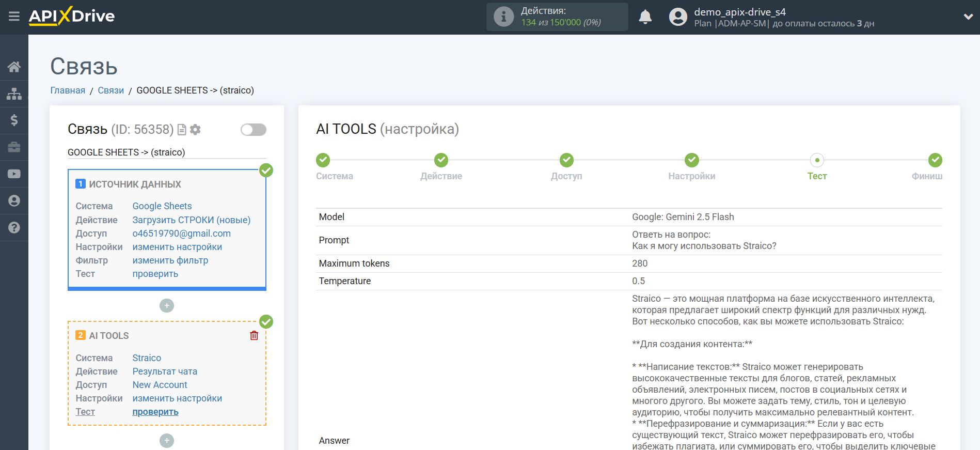
Task: Open billing dollar icon in sidebar
Action: pyautogui.click(x=14, y=120)
